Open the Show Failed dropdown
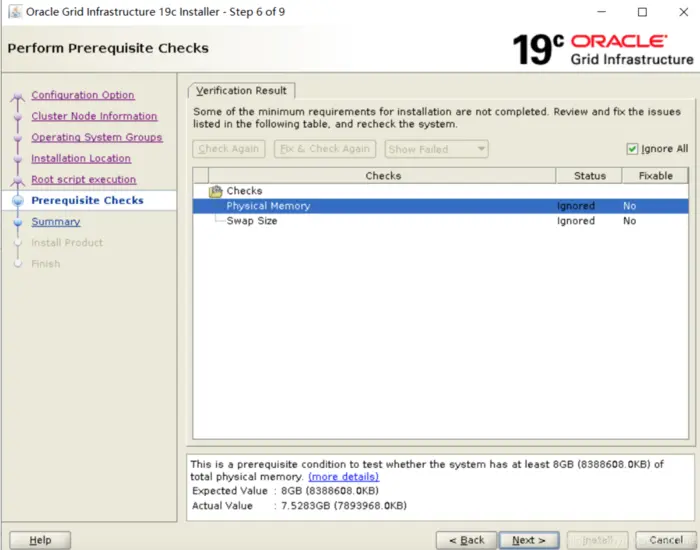 (x=436, y=149)
